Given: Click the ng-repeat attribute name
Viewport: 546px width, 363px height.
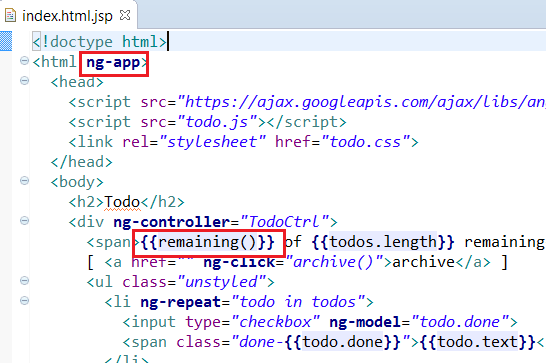Looking at the screenshot, I should (180, 302).
